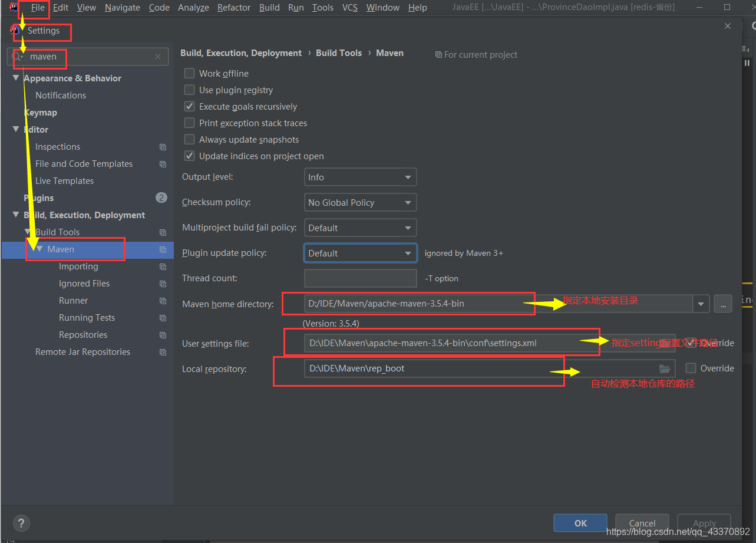Click the Apply button
756x543 pixels.
coord(704,523)
